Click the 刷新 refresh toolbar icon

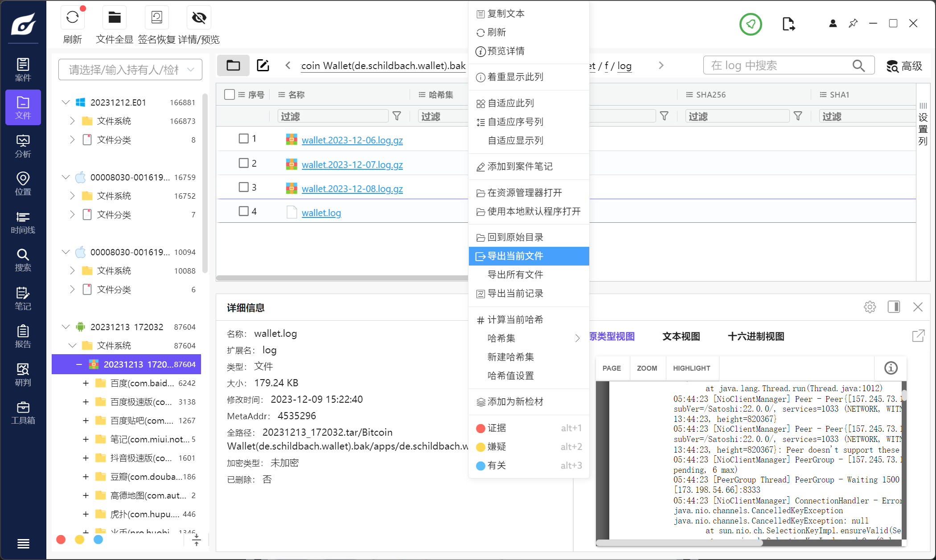tap(72, 18)
